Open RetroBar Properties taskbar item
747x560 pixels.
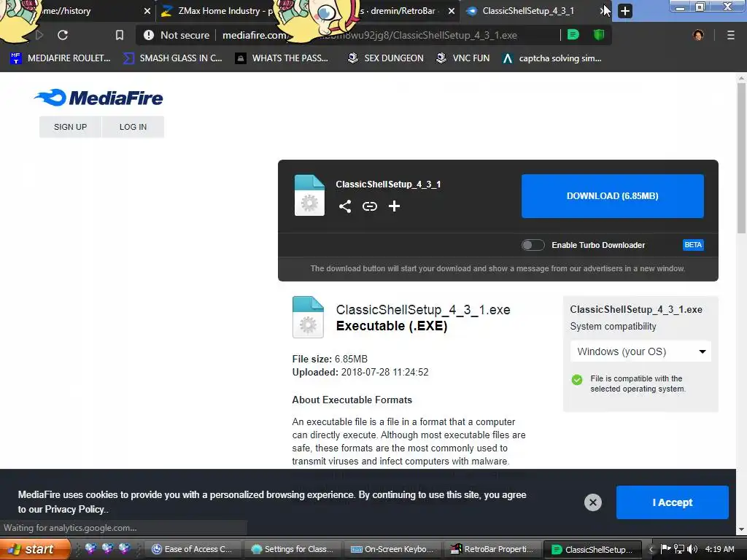[x=492, y=549]
